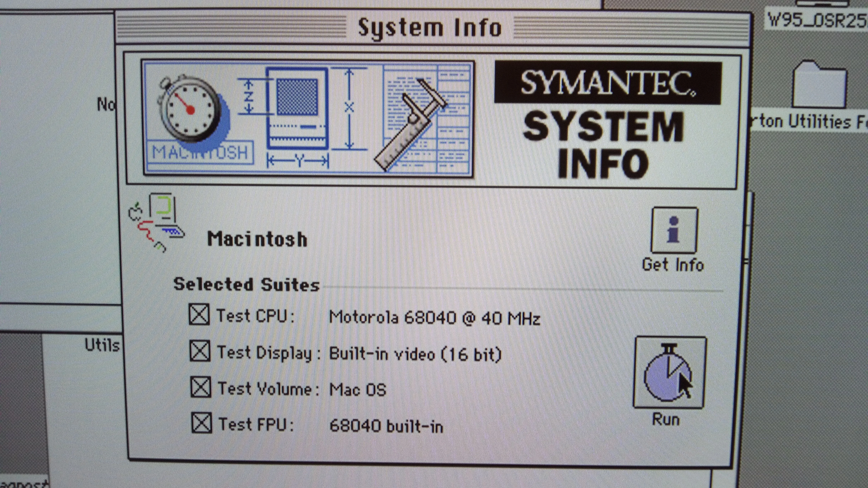The image size is (868, 488).
Task: Click the SYMANTEC logo
Action: coord(608,83)
